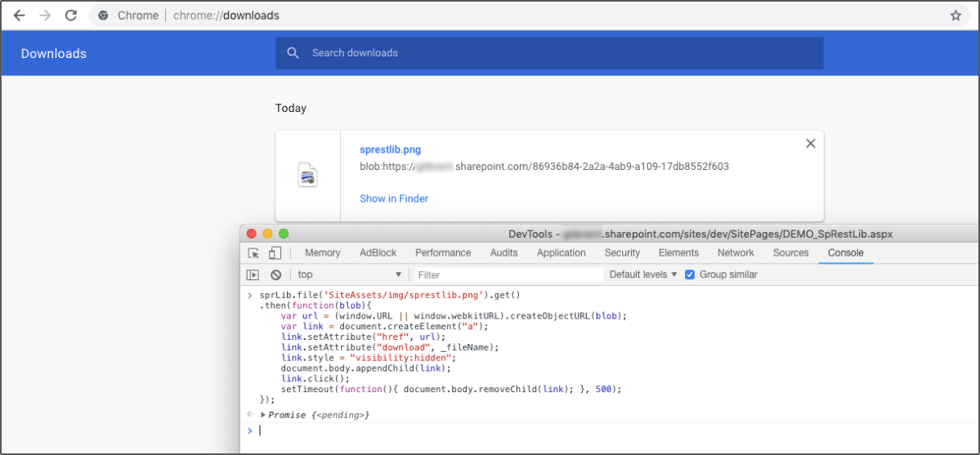Screen dimensions: 980x455
Task: Bookmark this page with the star icon
Action: [955, 16]
